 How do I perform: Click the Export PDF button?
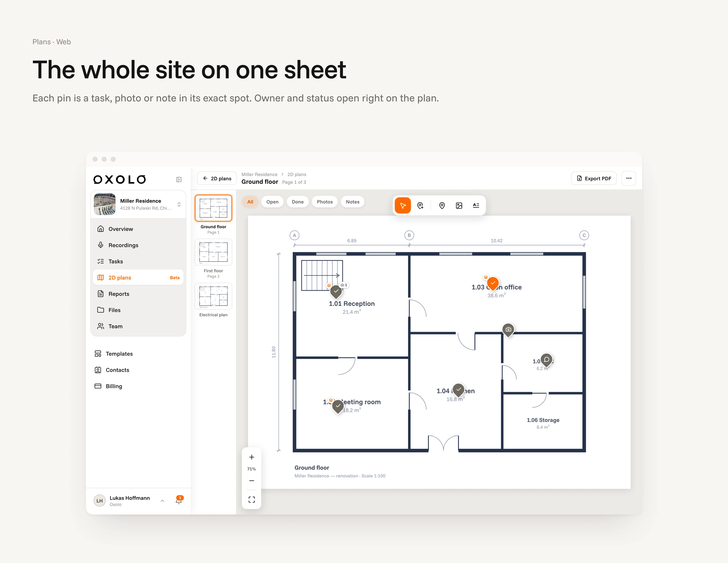click(x=594, y=178)
